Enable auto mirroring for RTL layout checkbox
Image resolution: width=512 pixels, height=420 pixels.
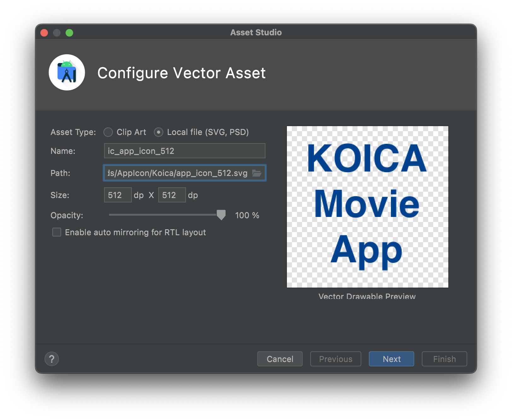point(57,232)
